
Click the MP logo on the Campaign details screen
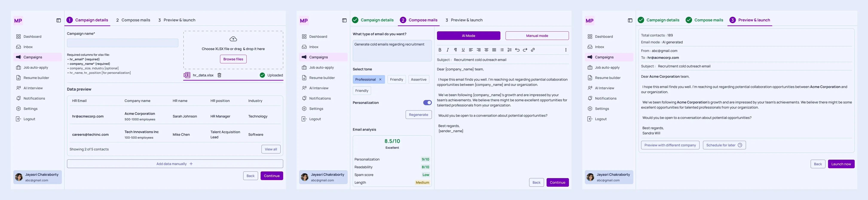(x=18, y=21)
